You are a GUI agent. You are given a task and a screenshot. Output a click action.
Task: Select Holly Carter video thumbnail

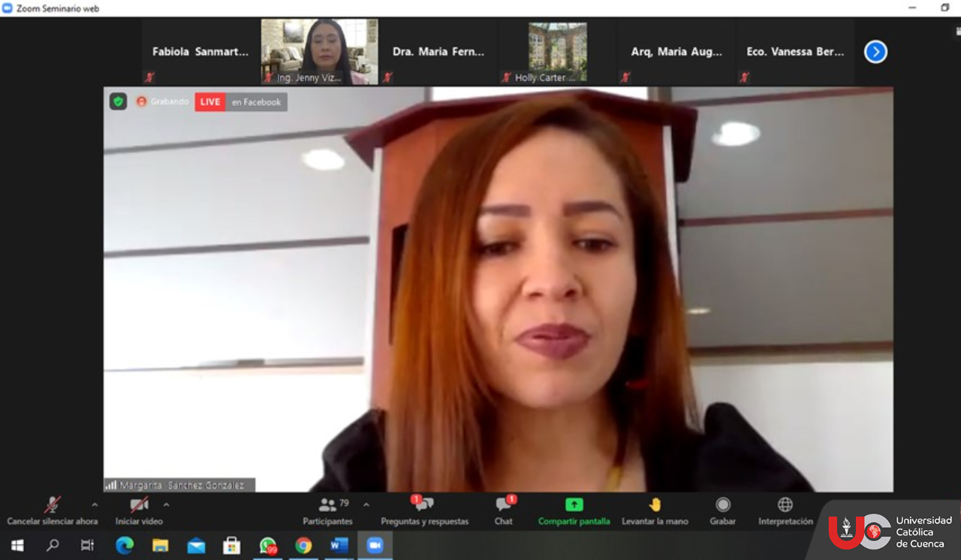(557, 52)
